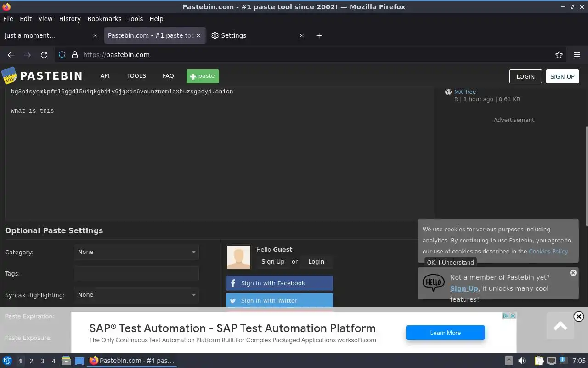Open the Bookmarks menu
The height and width of the screenshot is (368, 588).
pos(104,19)
